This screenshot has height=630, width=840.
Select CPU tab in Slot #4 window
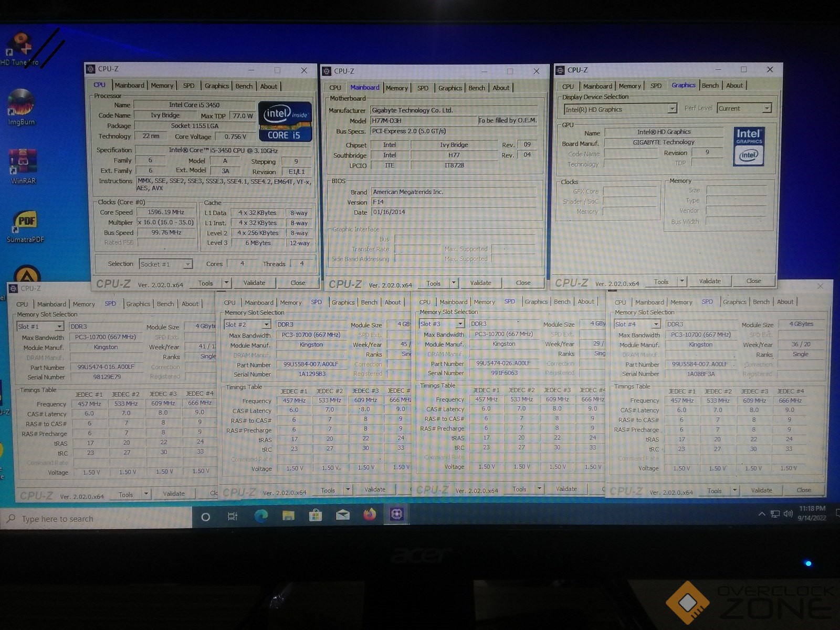(620, 302)
